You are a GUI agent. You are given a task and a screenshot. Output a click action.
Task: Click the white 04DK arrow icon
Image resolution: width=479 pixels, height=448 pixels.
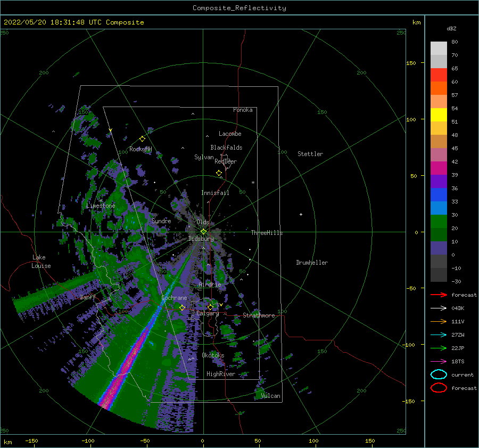[439, 308]
